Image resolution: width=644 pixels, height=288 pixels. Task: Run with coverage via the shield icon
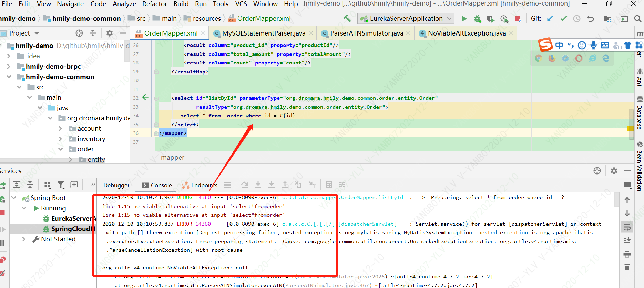(490, 19)
